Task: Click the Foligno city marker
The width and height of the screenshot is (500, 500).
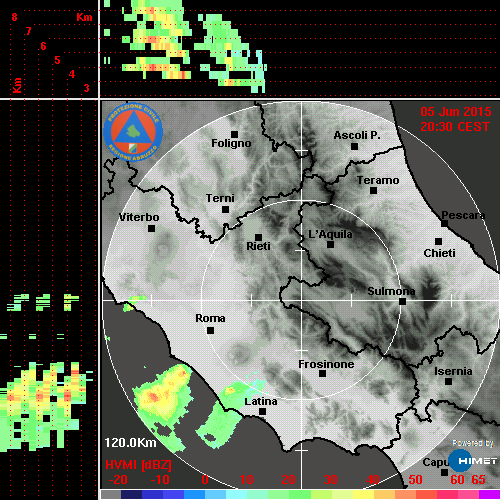Action: (x=234, y=134)
